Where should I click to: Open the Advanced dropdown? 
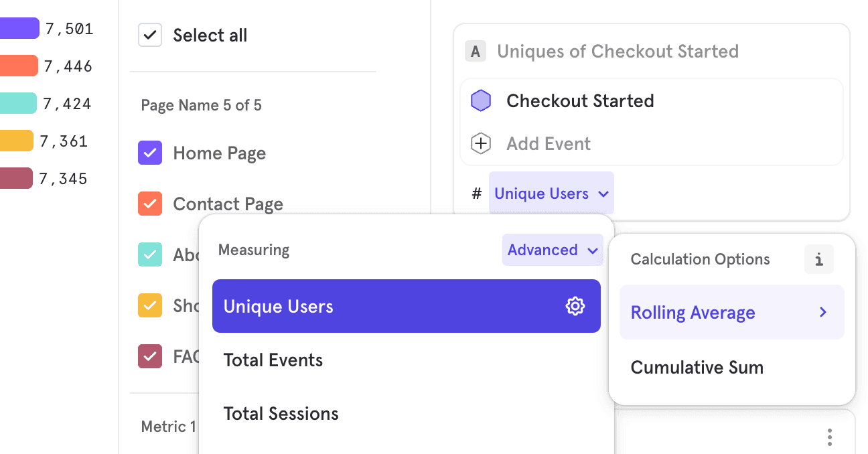click(552, 250)
